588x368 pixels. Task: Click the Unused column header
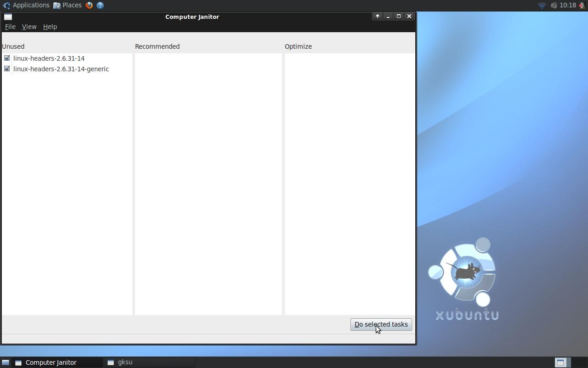(13, 46)
